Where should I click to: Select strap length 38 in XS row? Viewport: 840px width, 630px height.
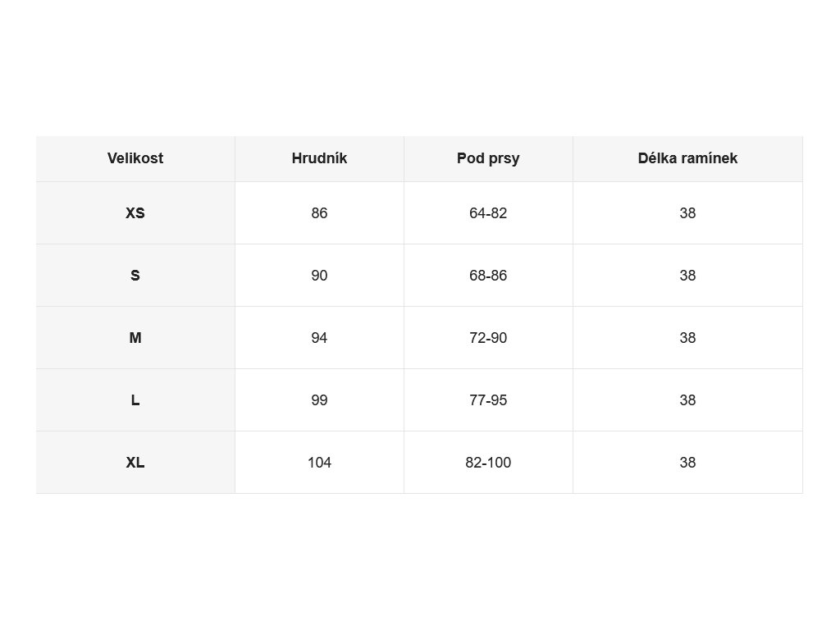coord(687,213)
